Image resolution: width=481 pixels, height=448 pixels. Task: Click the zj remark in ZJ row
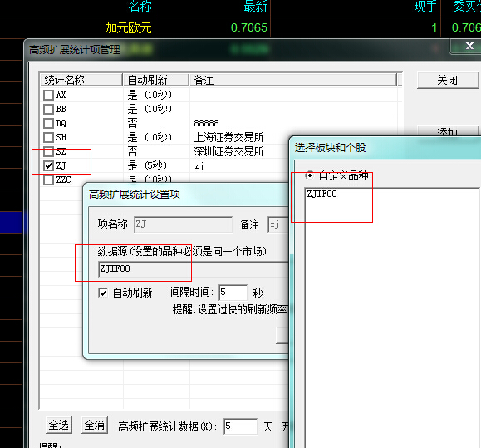pos(199,166)
